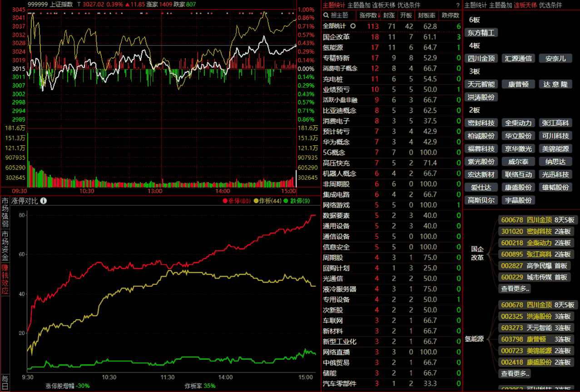Focus the 搜主题 search field

pyautogui.click(x=338, y=15)
